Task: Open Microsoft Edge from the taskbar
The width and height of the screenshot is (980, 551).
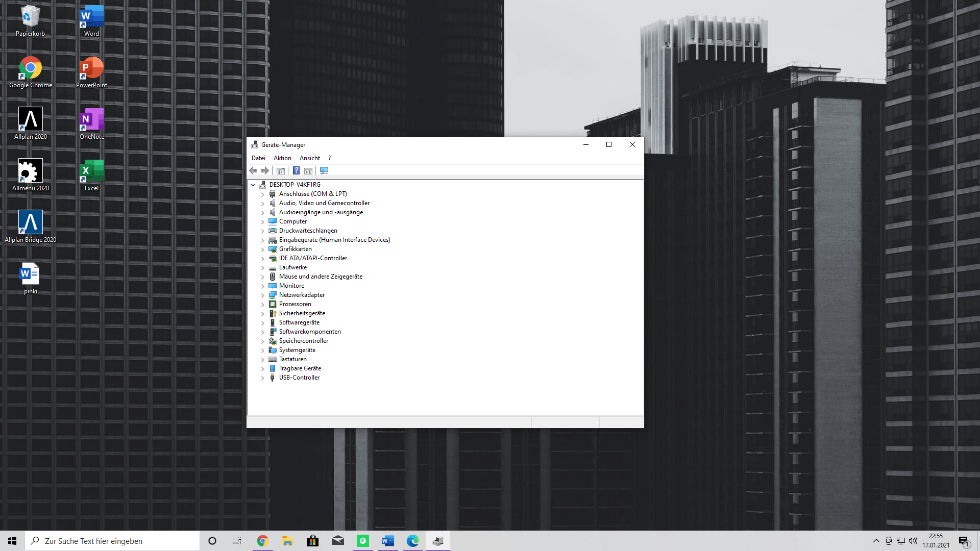Action: (x=412, y=541)
